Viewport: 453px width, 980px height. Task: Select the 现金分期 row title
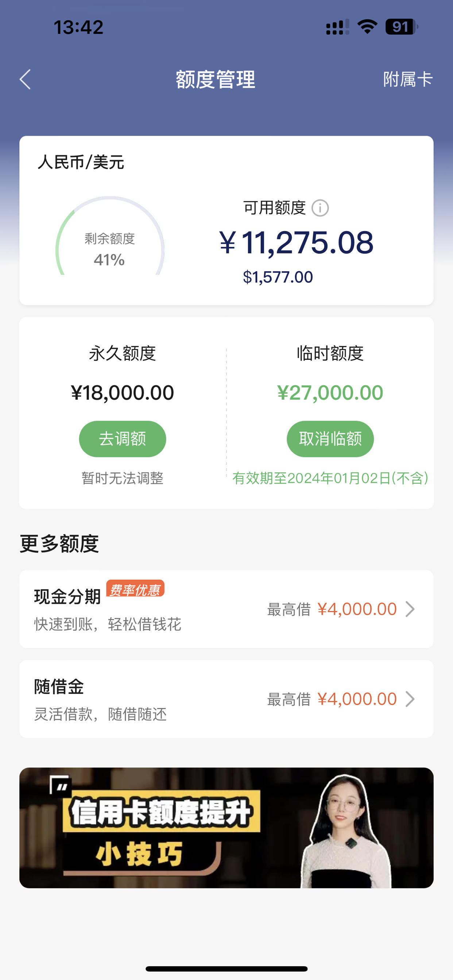point(67,596)
